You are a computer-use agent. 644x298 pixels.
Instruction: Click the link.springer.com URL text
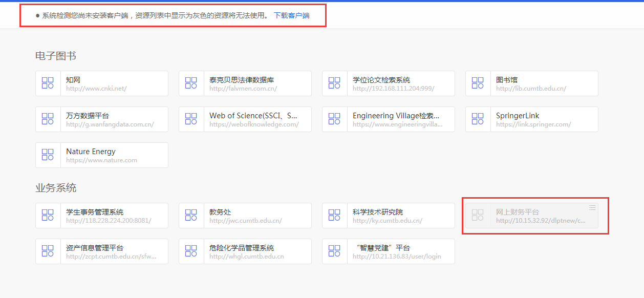click(533, 124)
